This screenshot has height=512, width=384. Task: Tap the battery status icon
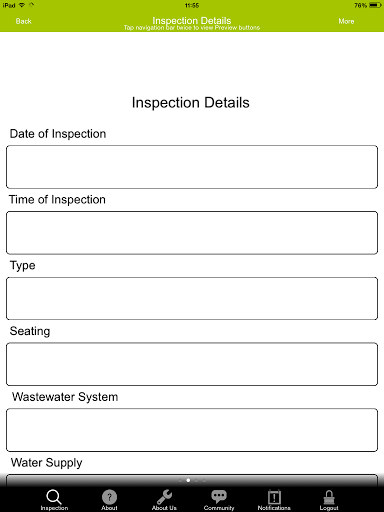tap(375, 5)
